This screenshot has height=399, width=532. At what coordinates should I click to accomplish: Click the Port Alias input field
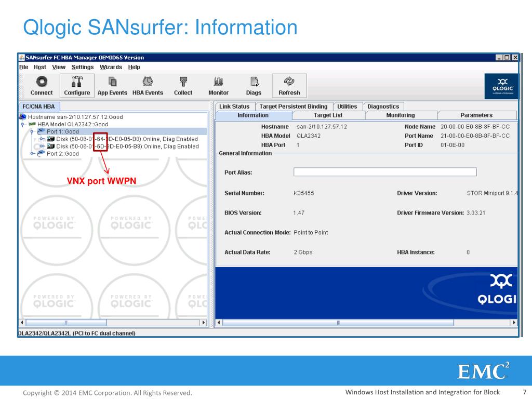[x=385, y=172]
